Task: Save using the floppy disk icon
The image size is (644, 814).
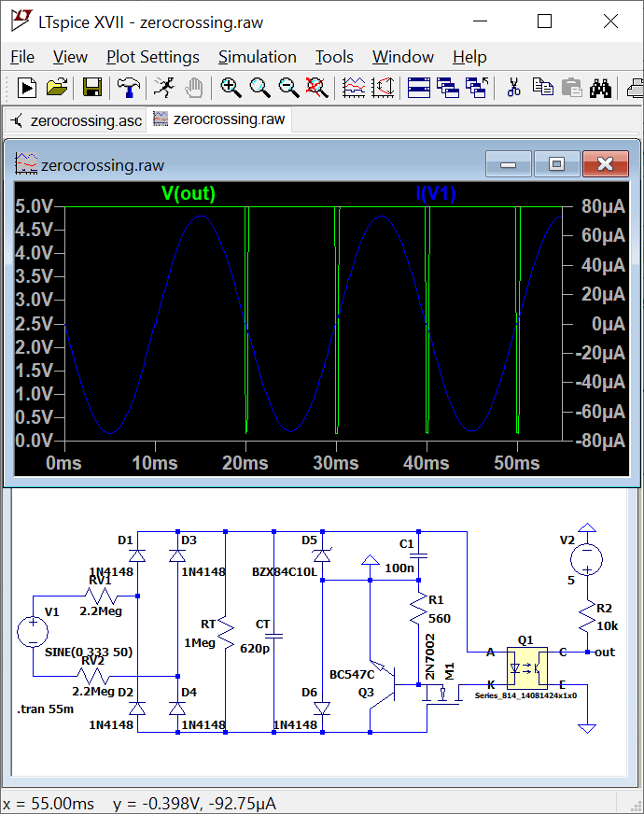Action: pyautogui.click(x=92, y=88)
